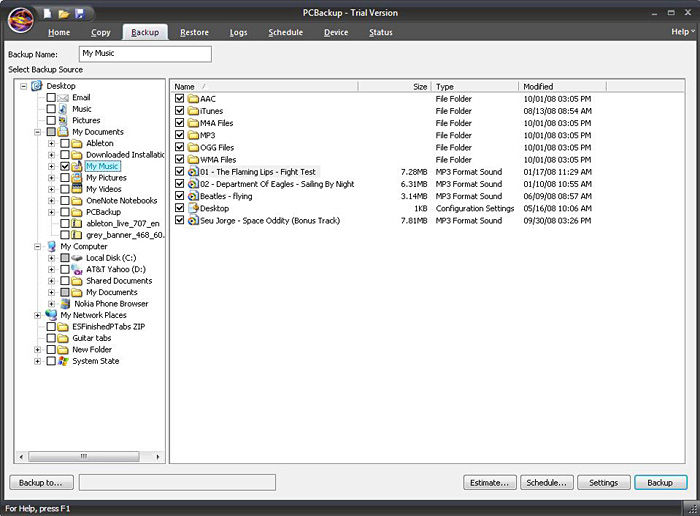Click the Desktop icon in the tree

point(37,86)
